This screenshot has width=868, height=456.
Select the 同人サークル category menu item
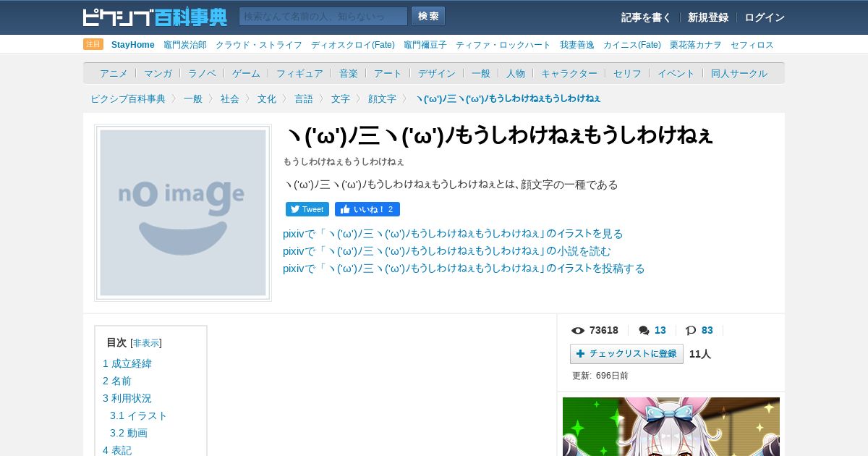point(739,73)
